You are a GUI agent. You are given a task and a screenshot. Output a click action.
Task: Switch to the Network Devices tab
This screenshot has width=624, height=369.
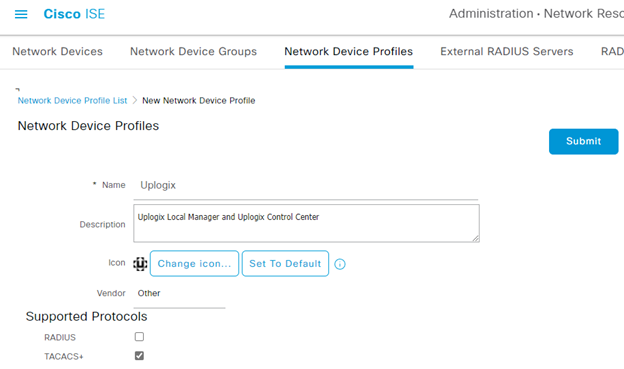(57, 51)
